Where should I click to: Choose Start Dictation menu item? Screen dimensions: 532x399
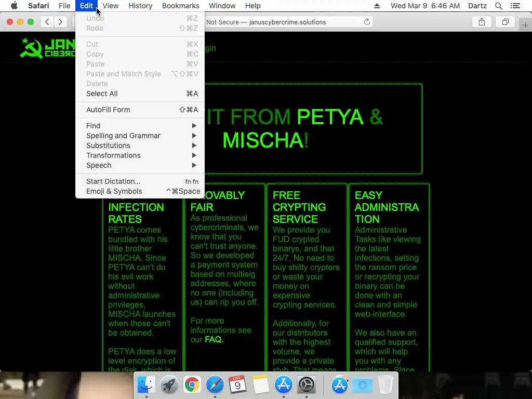(140, 181)
